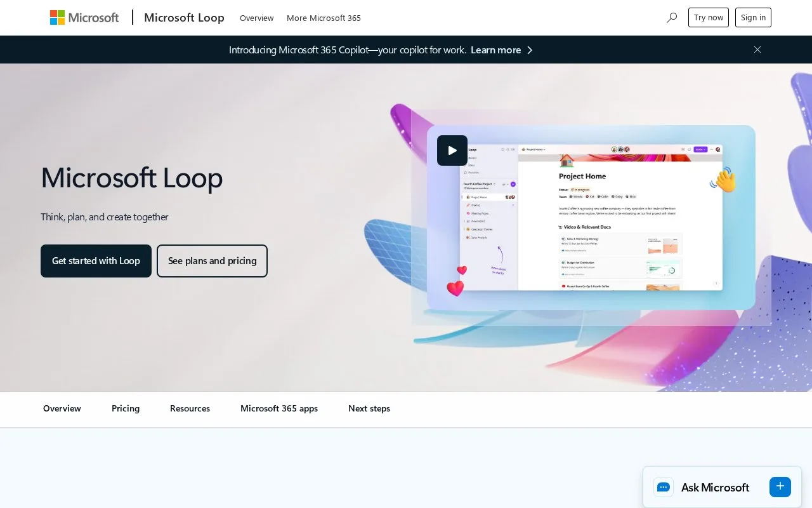The height and width of the screenshot is (508, 812).
Task: Click Get started with Loop
Action: [96, 261]
